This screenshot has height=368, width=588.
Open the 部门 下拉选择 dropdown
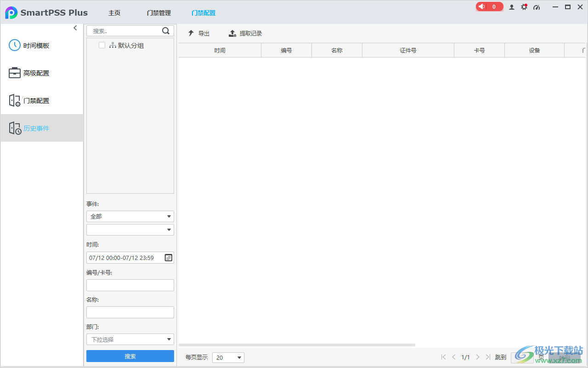[x=130, y=339]
